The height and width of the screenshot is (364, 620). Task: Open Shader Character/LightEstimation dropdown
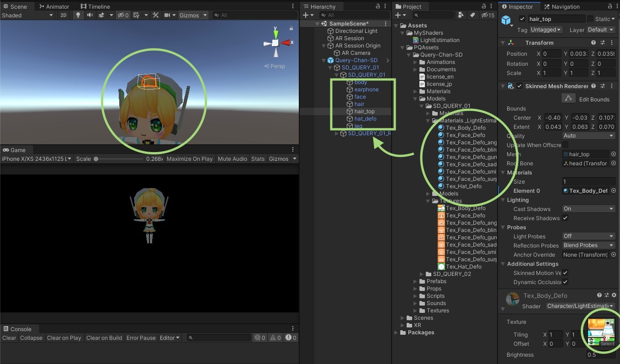[x=581, y=306]
